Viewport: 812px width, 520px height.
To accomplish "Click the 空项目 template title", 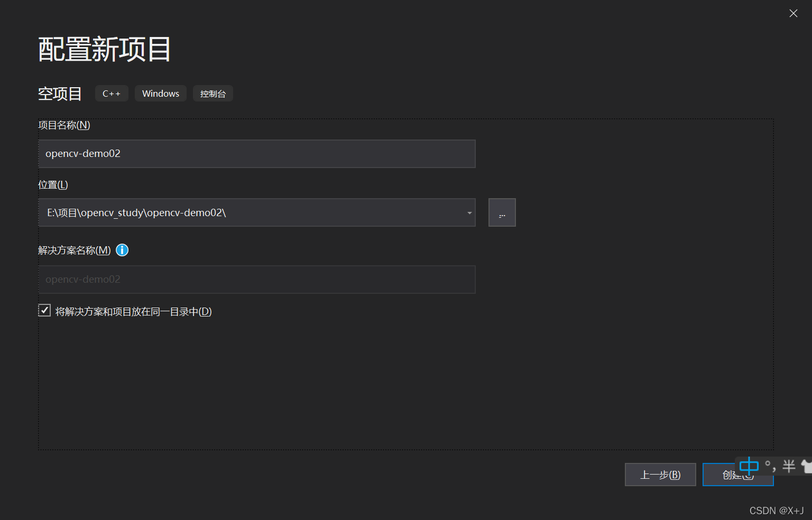I will (60, 94).
